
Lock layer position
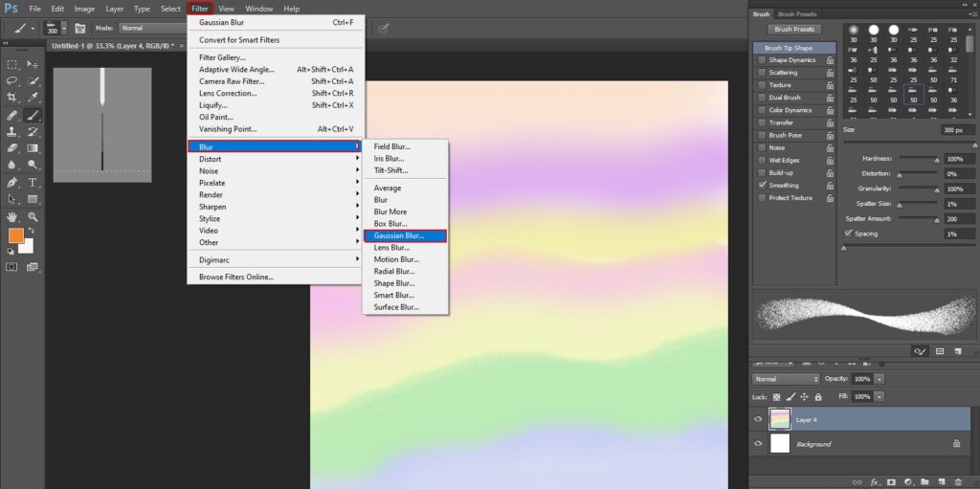point(804,397)
